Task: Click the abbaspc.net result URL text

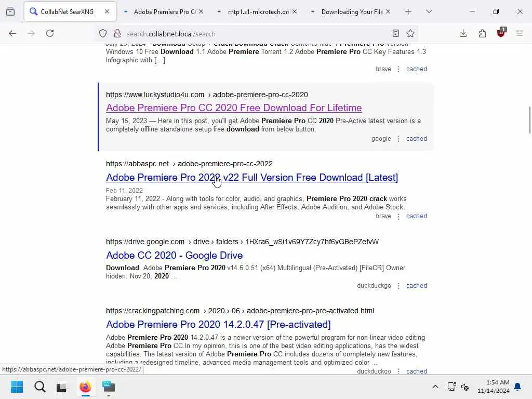Action: pos(189,164)
